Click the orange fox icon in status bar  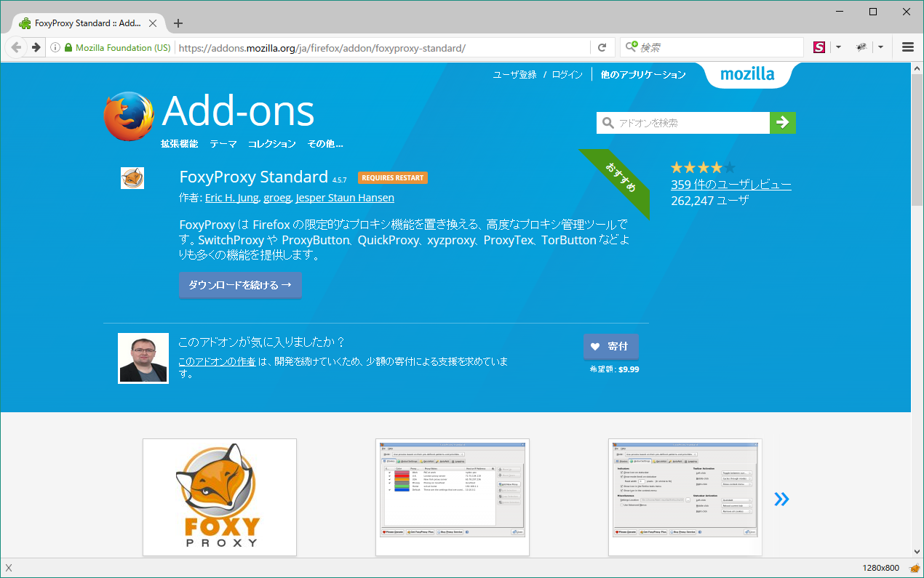(915, 568)
